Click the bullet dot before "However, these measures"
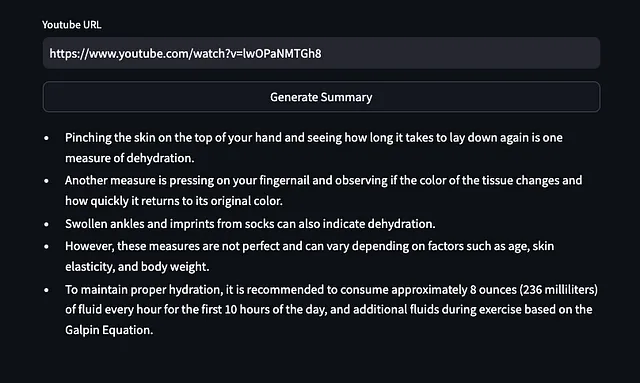640x383 pixels. 46,247
